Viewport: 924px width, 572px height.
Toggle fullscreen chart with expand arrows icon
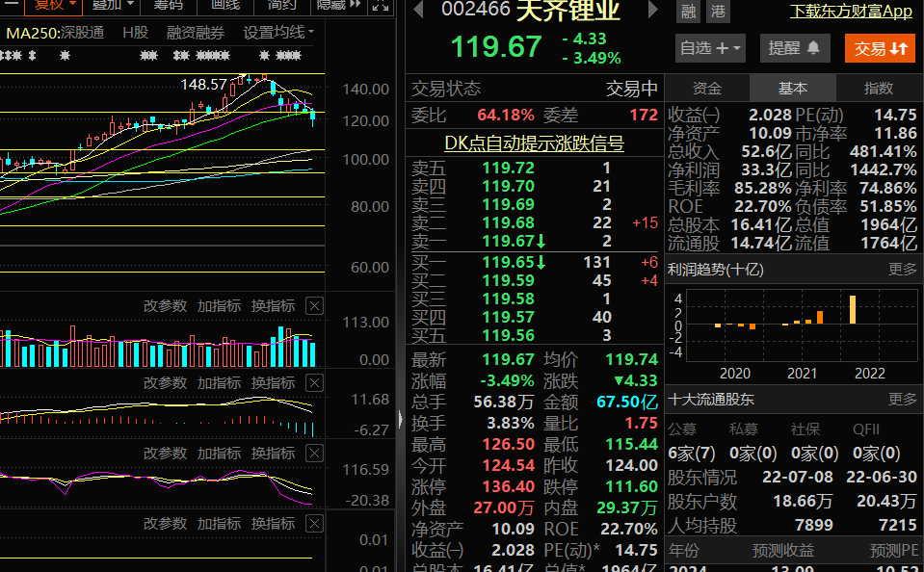(380, 6)
